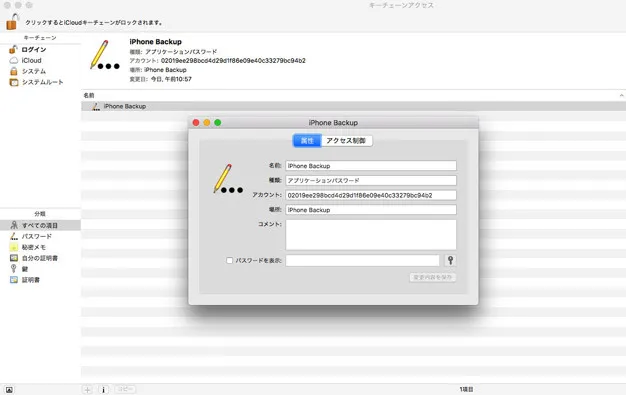Viewport: 626px width, 395px height.
Task: Click the info (i) button in the bottom toolbar
Action: coord(103,389)
